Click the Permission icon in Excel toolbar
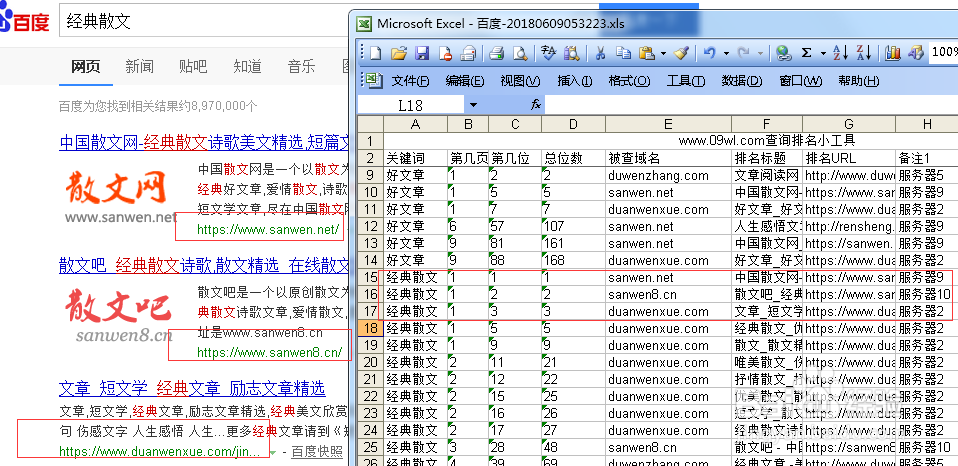Image resolution: width=958 pixels, height=466 pixels. (x=445, y=53)
